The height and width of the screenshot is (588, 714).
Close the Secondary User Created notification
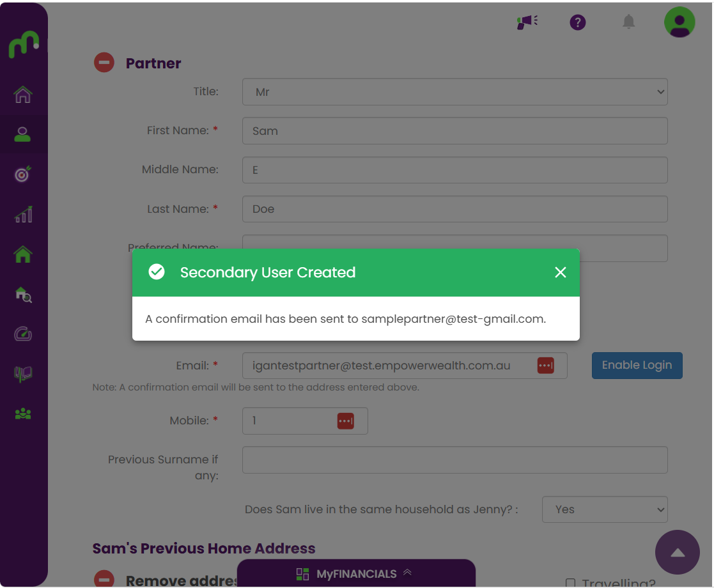pyautogui.click(x=560, y=272)
